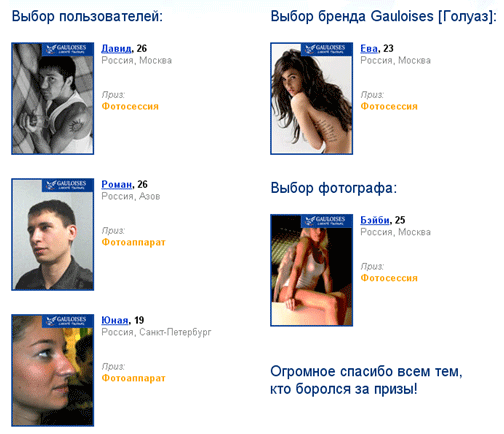Viewport: 504px width, 434px height.
Task: Click Ева's Фотосессия prize text
Action: [389, 106]
